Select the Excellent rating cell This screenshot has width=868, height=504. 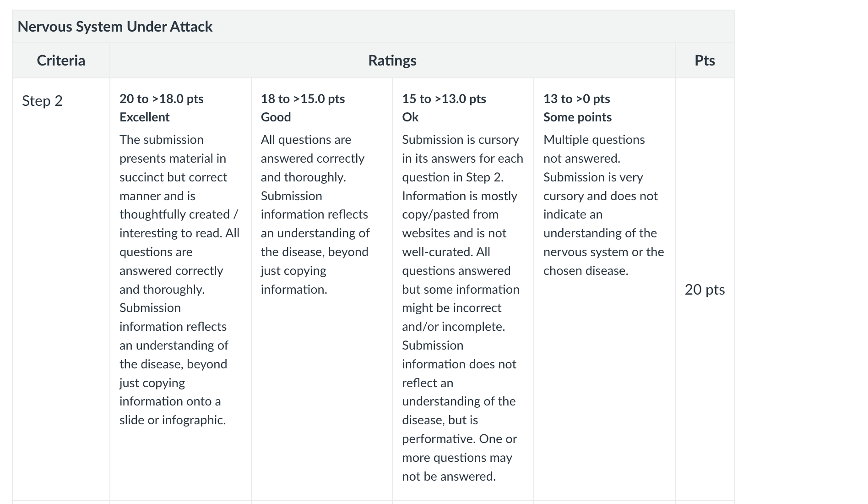pyautogui.click(x=180, y=289)
